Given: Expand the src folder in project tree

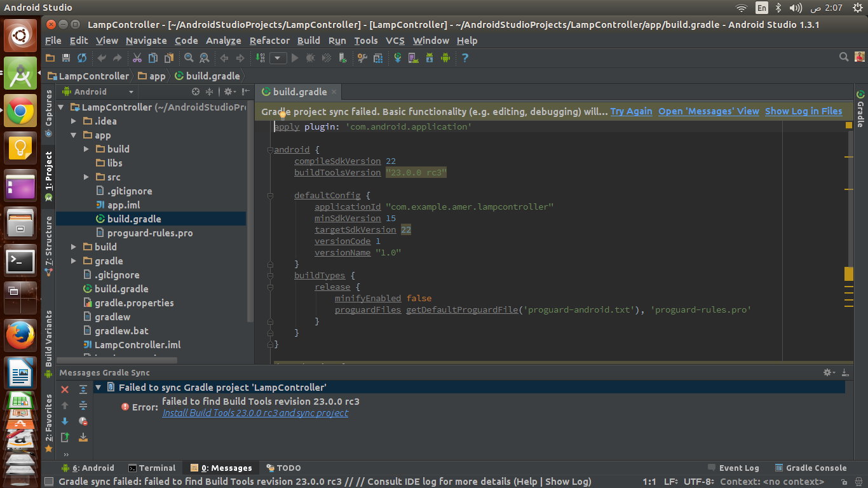Looking at the screenshot, I should pyautogui.click(x=86, y=177).
